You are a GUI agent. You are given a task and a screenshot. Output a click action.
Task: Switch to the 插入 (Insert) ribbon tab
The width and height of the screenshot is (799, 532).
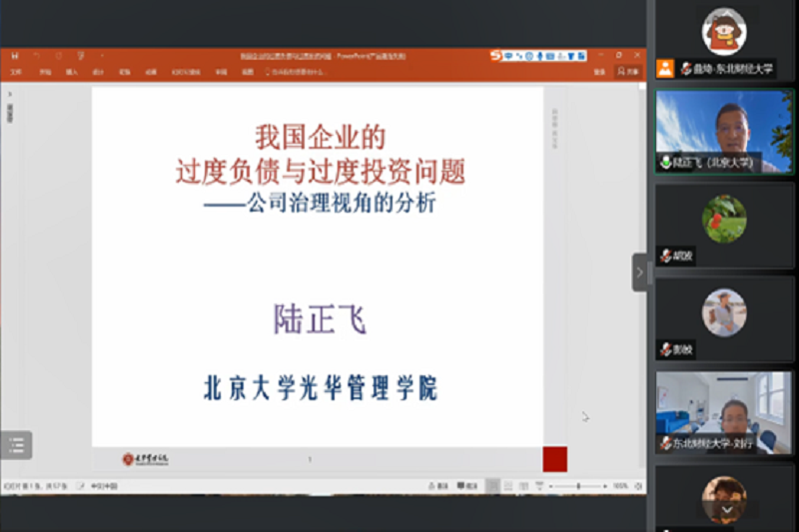(x=72, y=72)
